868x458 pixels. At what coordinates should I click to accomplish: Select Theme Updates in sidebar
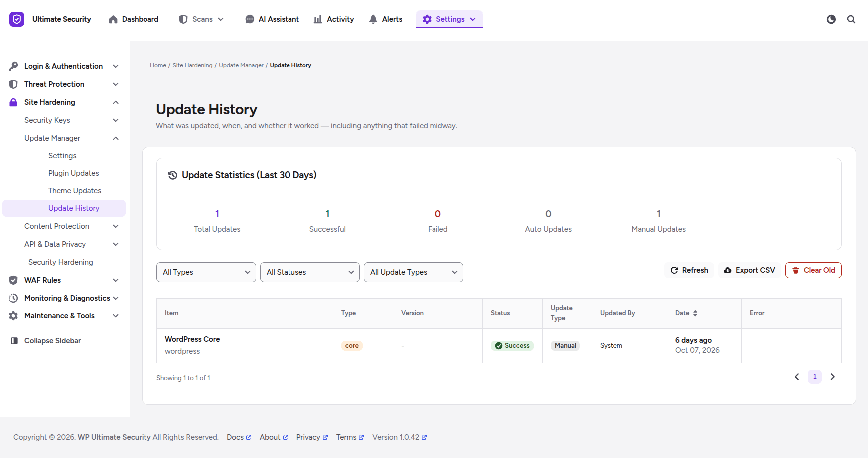point(75,191)
